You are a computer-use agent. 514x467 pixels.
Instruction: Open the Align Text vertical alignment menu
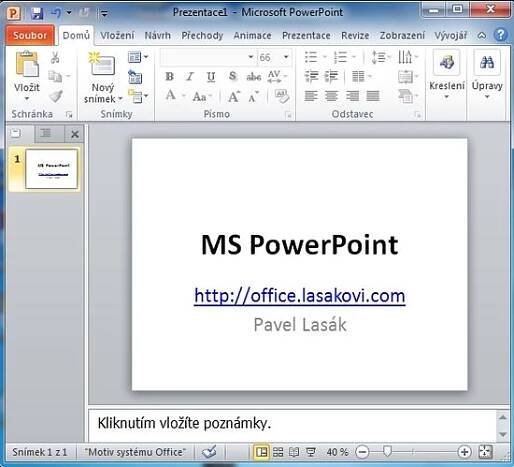pos(407,77)
